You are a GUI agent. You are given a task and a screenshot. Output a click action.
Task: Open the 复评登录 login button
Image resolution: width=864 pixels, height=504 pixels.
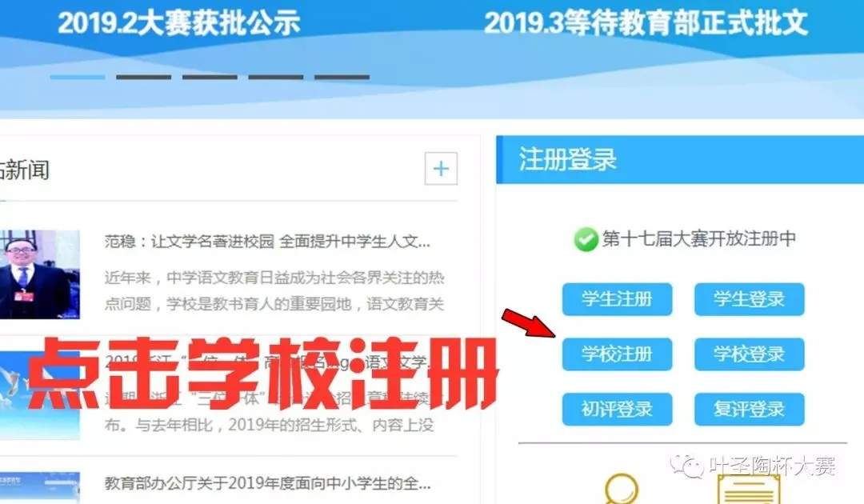pyautogui.click(x=750, y=410)
